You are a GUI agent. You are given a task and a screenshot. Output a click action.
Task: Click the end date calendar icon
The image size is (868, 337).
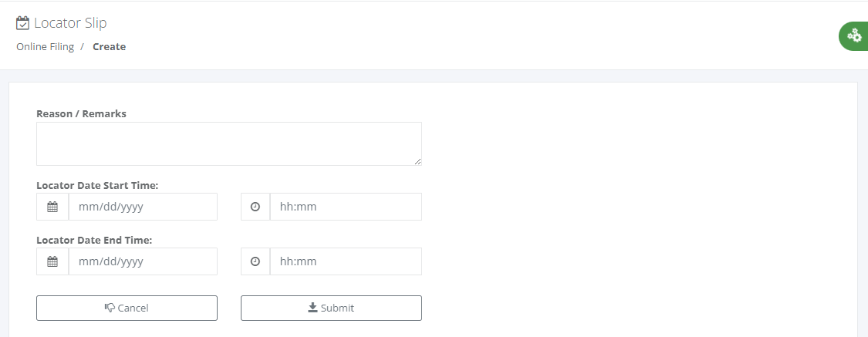pos(52,261)
